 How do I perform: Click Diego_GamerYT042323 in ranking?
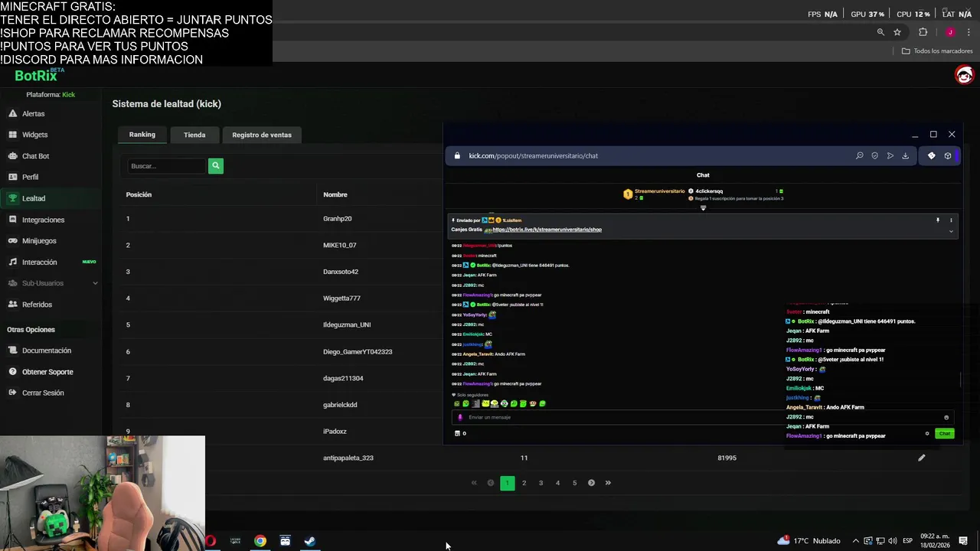(358, 352)
